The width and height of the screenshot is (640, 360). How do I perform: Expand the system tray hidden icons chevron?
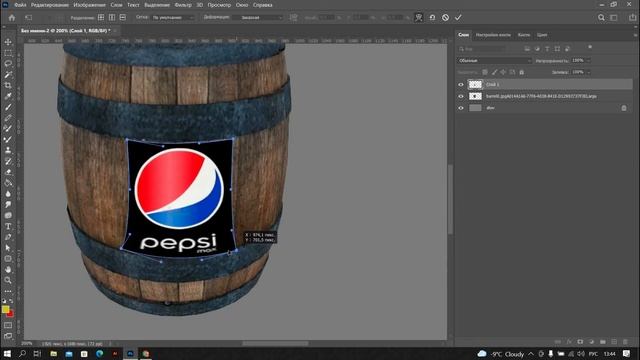click(531, 354)
